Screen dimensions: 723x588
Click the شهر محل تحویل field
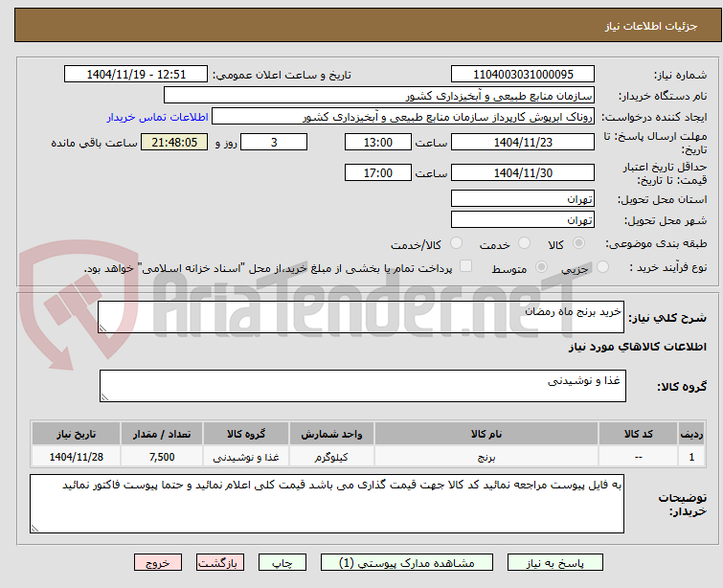[523, 220]
